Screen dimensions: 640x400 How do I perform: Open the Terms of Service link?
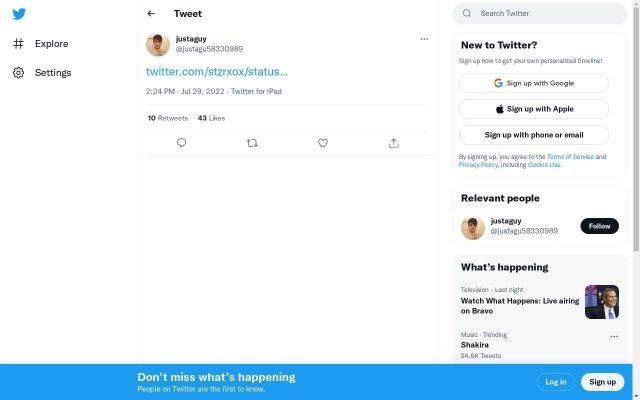(570, 157)
